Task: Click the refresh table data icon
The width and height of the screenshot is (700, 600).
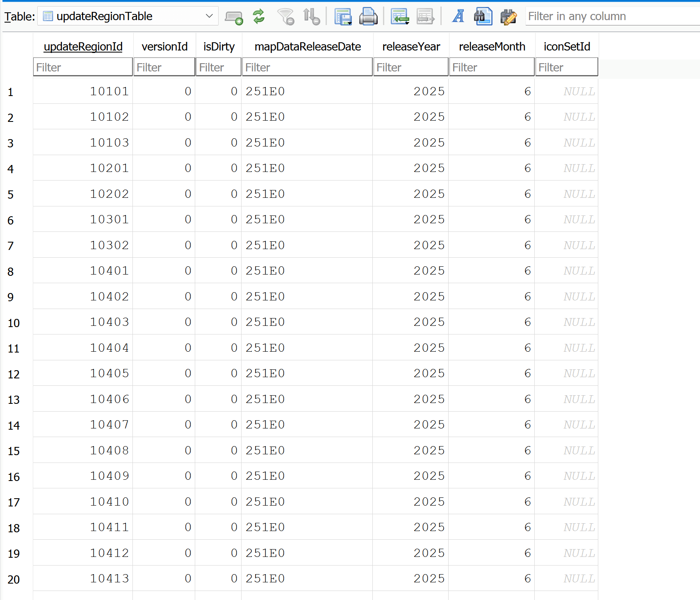Action: [259, 17]
